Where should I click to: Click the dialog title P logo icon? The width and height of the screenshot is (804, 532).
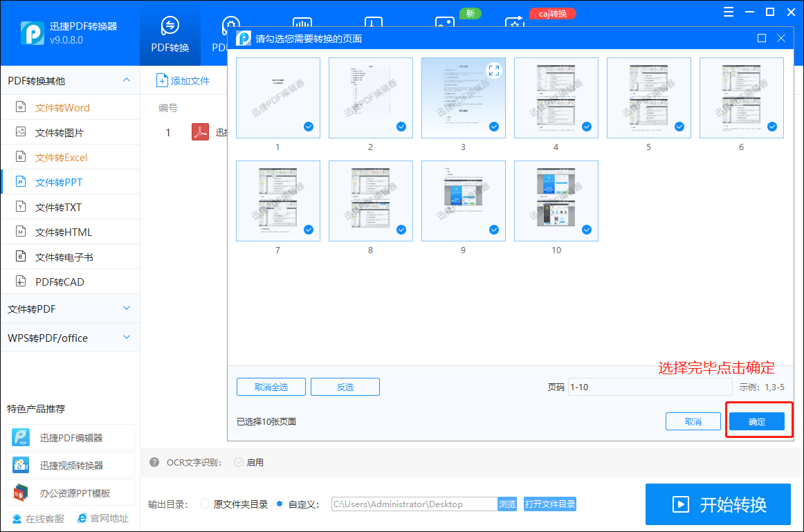pos(243,39)
